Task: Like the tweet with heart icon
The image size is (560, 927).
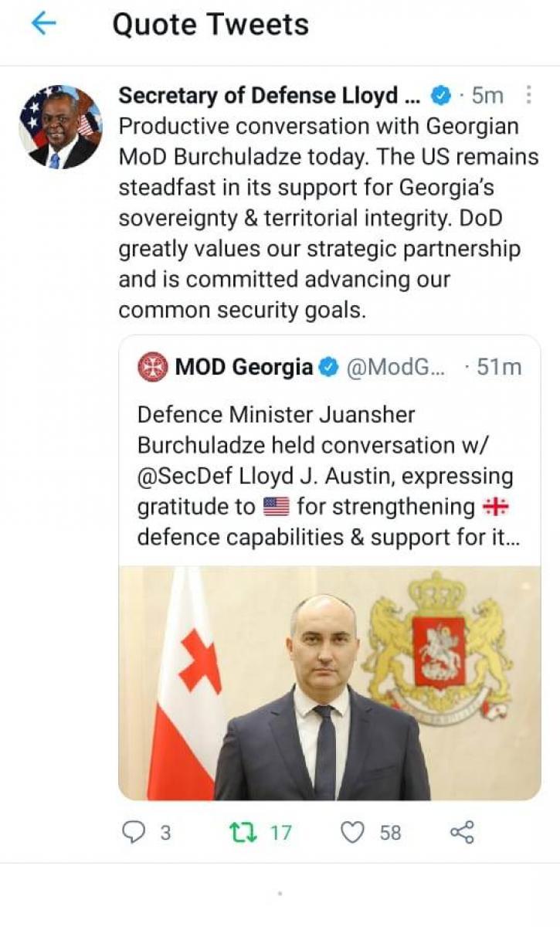Action: point(353,832)
